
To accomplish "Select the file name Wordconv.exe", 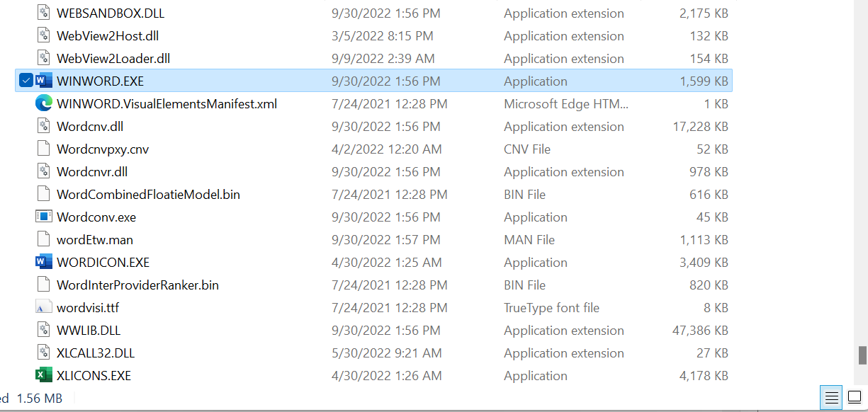I will 96,217.
